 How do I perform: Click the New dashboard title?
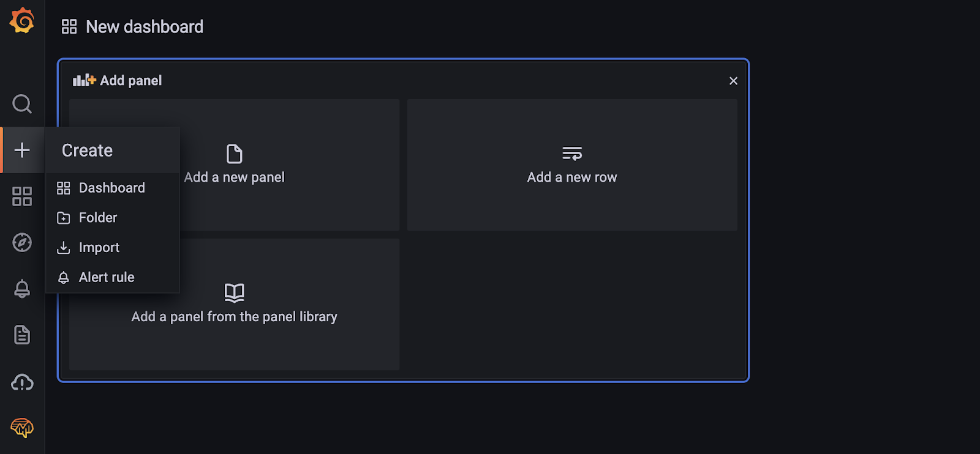click(145, 27)
